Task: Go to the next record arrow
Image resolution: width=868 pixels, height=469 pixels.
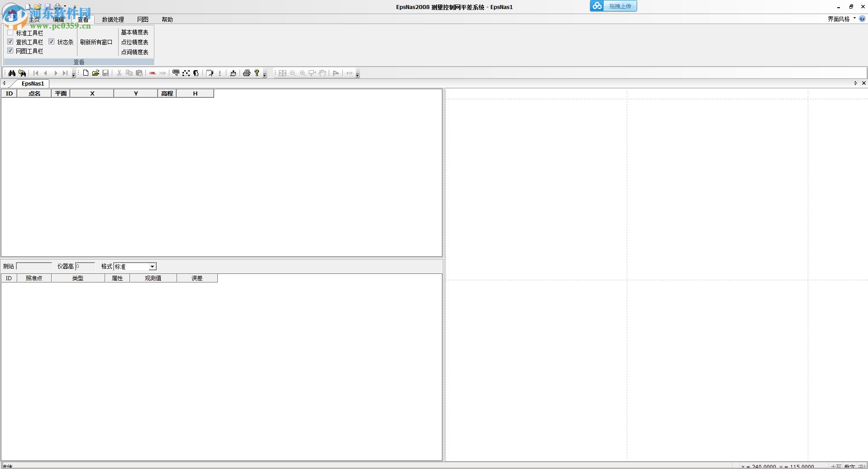Action: click(56, 73)
